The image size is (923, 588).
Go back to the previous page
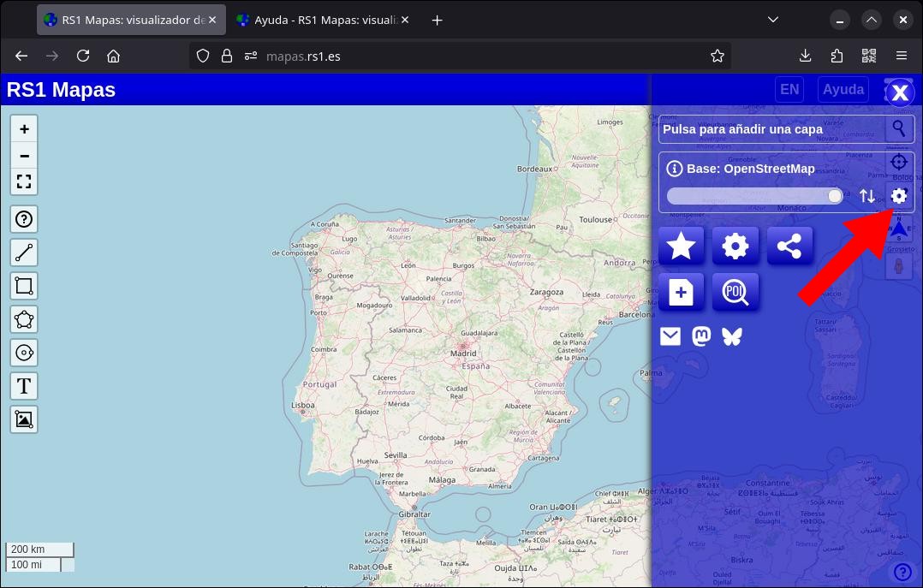point(21,56)
